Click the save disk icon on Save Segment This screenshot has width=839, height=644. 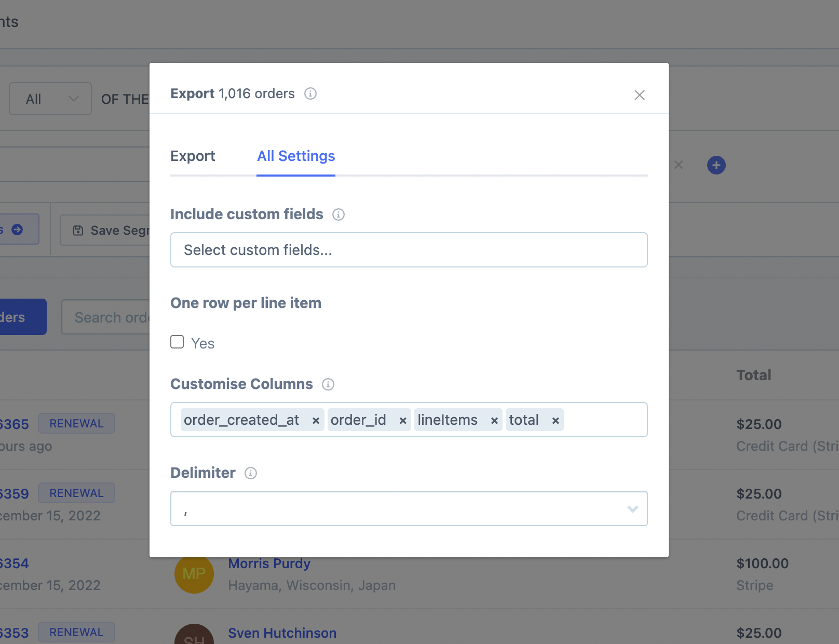(x=77, y=230)
